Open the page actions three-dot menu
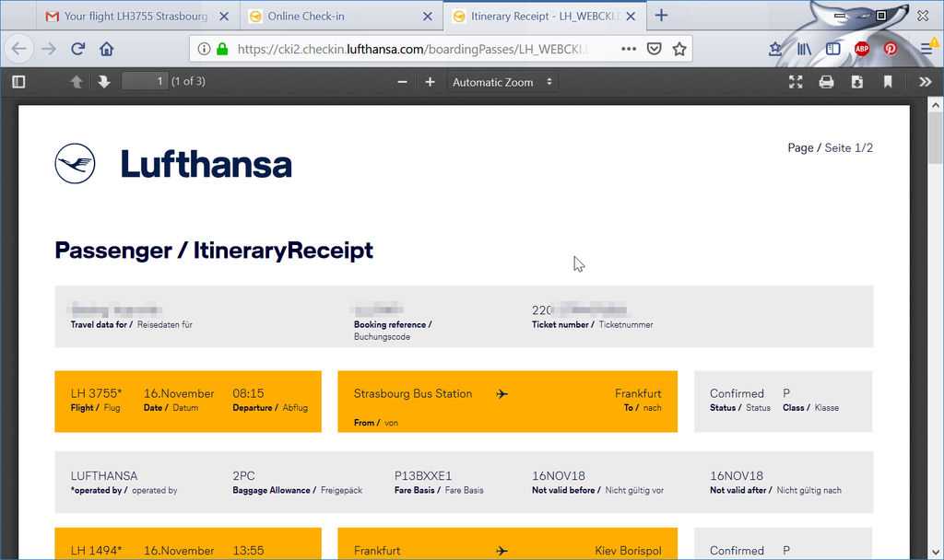The image size is (944, 560). coord(629,49)
